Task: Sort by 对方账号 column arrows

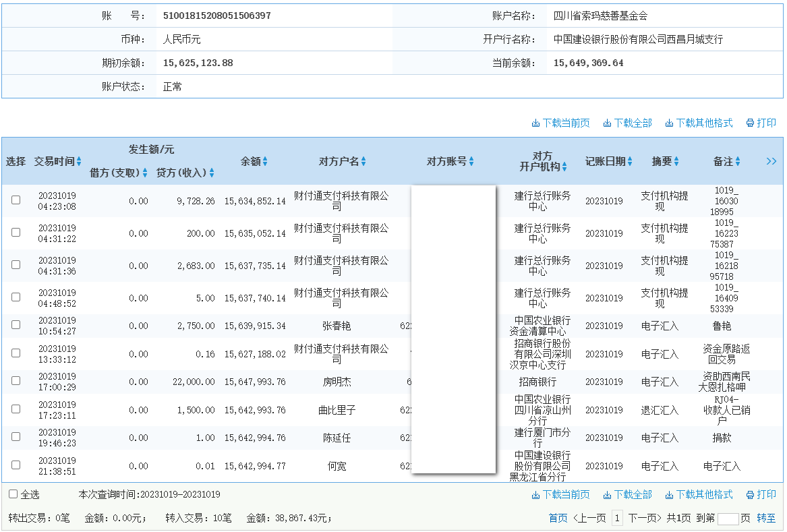Action: 471,162
